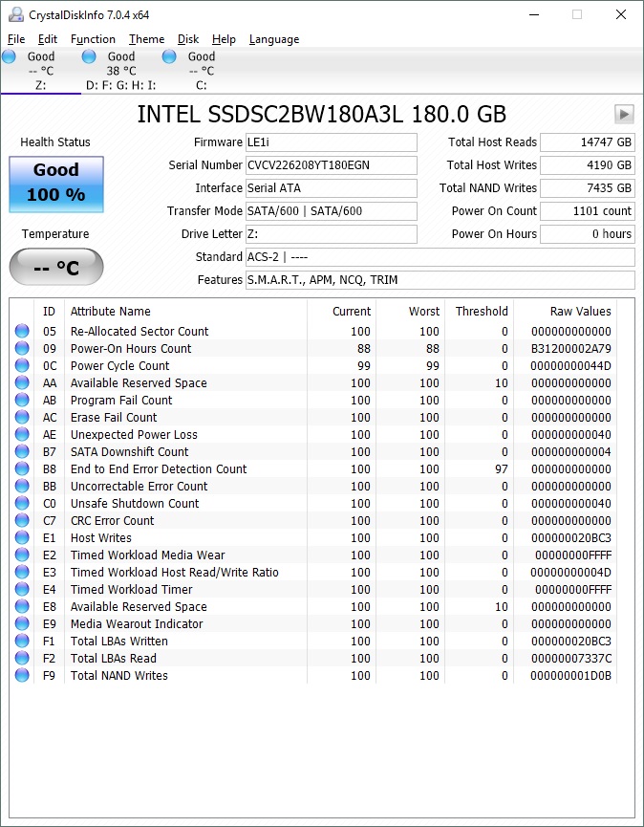Open the Language menu
Viewport: 644px width, 827px height.
pyautogui.click(x=274, y=39)
